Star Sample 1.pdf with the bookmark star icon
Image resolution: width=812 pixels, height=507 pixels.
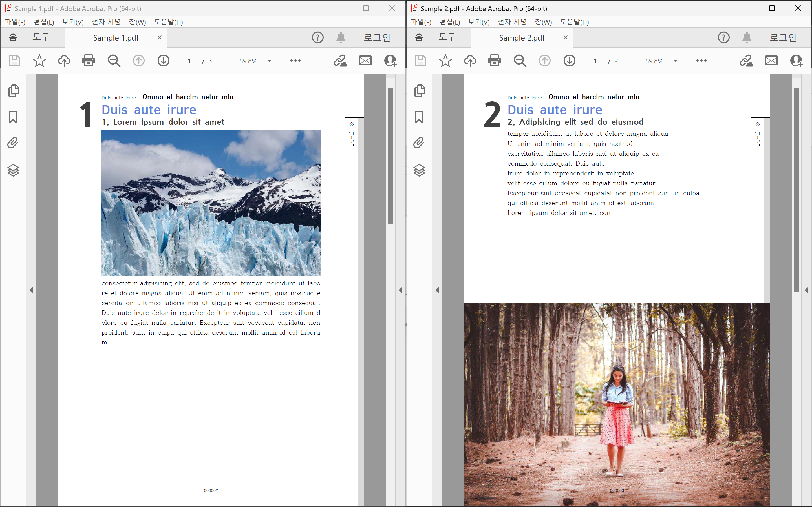[x=39, y=61]
